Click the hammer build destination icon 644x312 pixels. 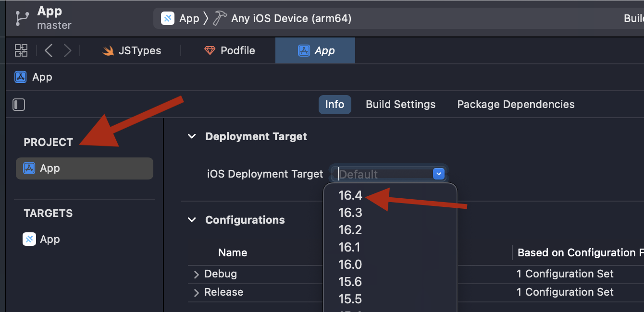click(220, 19)
